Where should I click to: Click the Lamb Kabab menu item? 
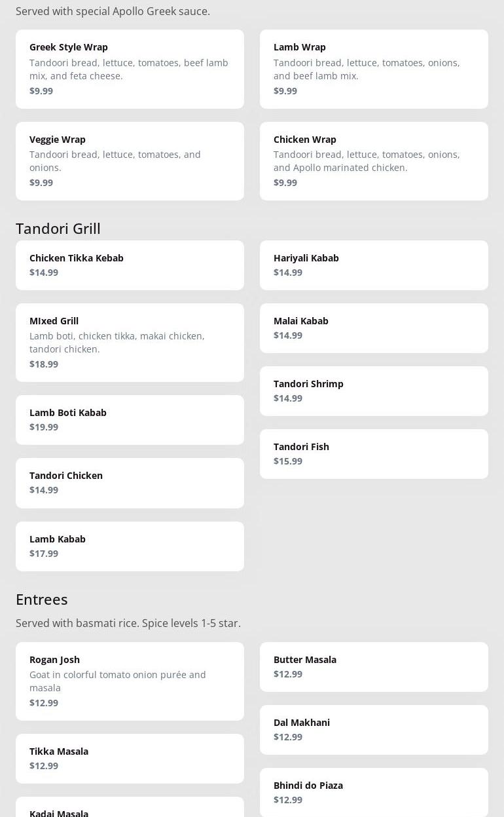click(x=130, y=546)
